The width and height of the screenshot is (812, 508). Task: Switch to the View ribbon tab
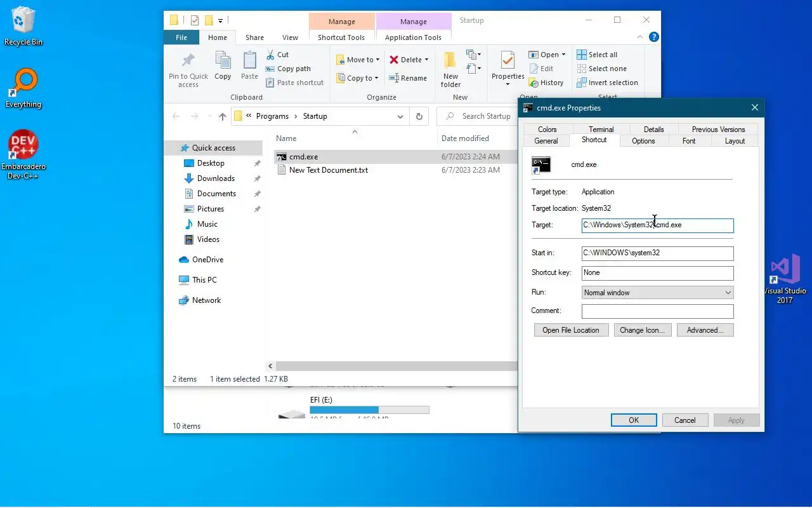(x=290, y=37)
